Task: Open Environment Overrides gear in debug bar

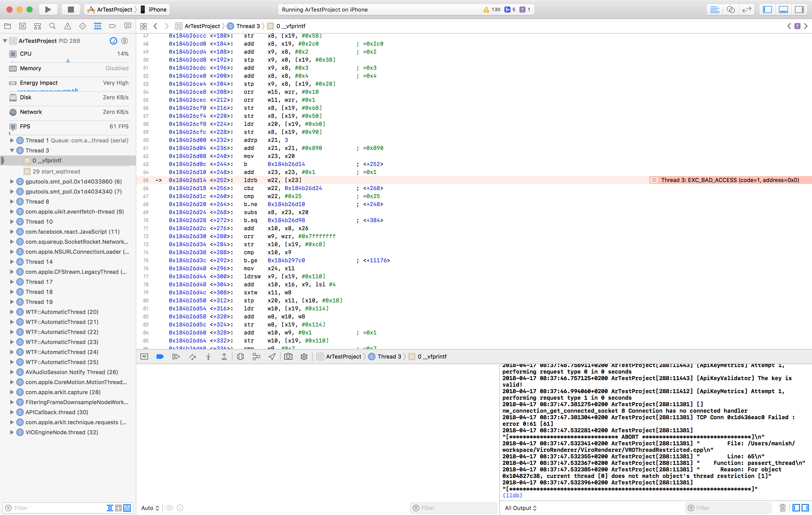Action: [x=304, y=356]
